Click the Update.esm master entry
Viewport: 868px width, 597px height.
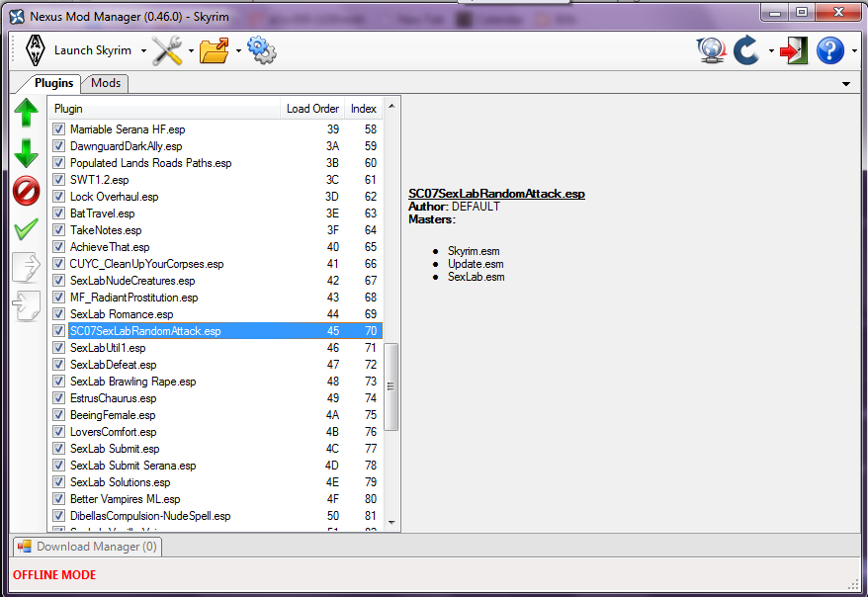tap(476, 264)
